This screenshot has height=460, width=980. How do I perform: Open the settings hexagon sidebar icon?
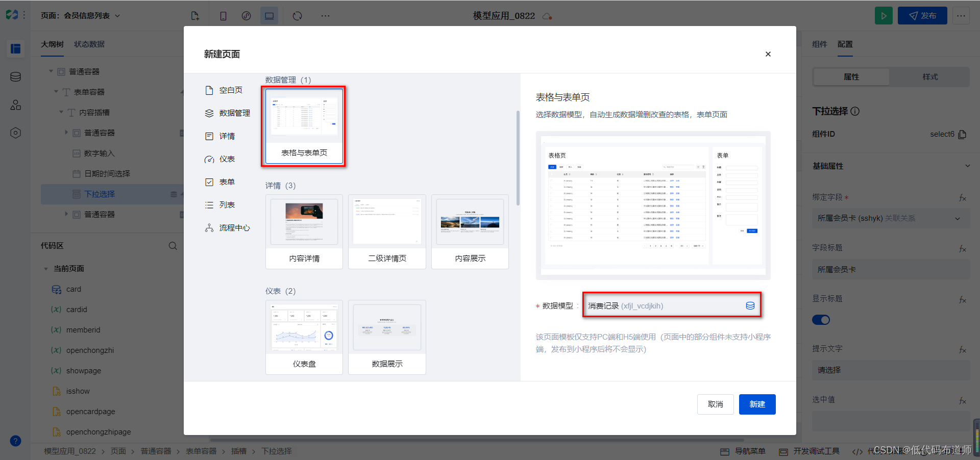point(15,133)
